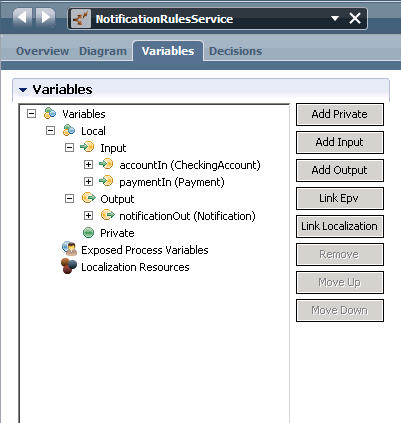Click the NotificationRulesService service icon
Image resolution: width=401 pixels, height=423 pixels.
(81, 19)
